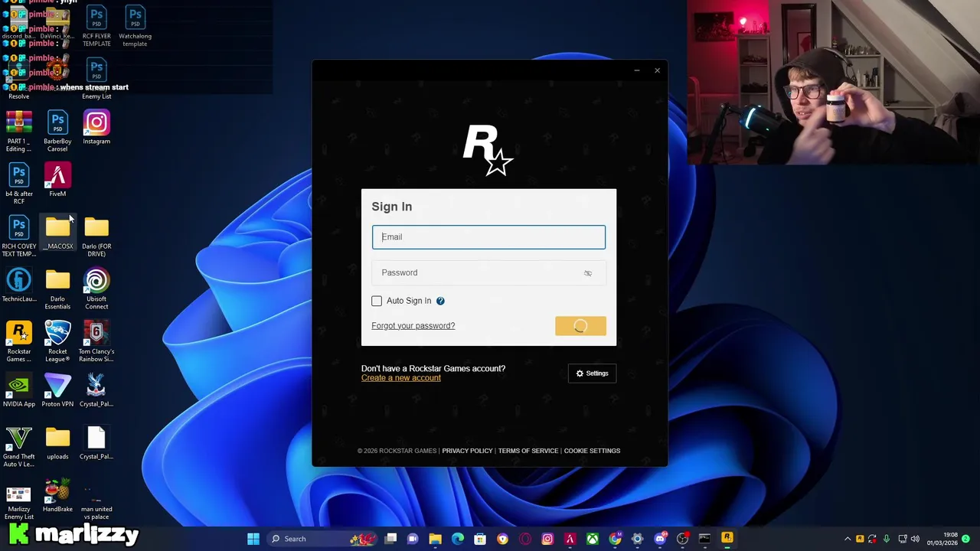Open Xbox app from taskbar
The width and height of the screenshot is (980, 551).
tap(593, 539)
